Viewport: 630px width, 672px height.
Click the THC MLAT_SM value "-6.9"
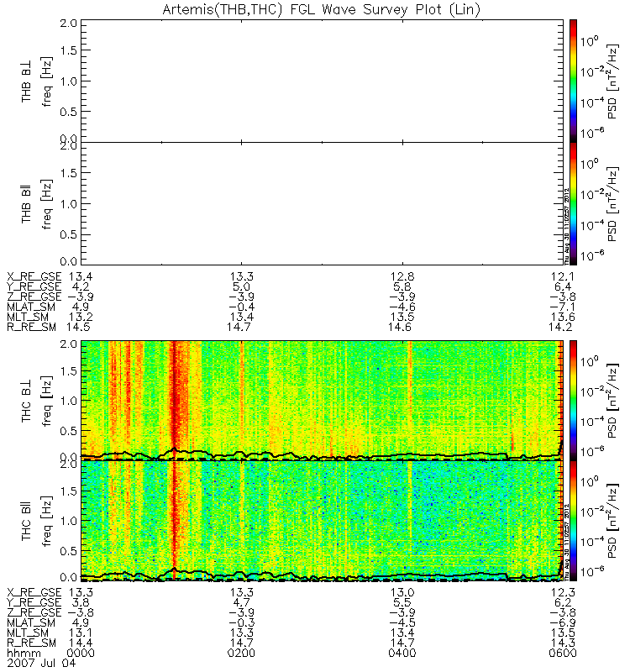point(563,622)
